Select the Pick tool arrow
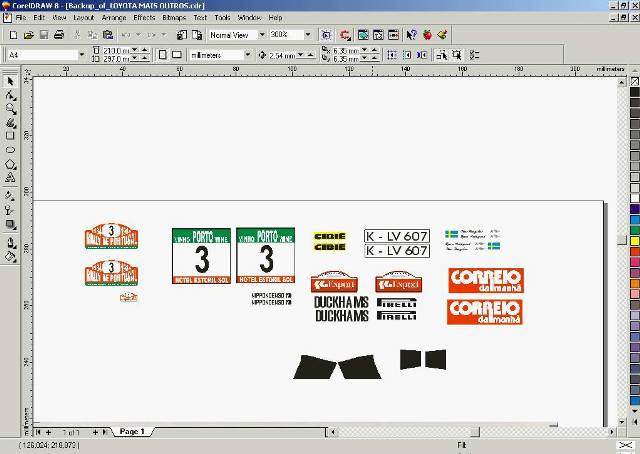 click(10, 81)
